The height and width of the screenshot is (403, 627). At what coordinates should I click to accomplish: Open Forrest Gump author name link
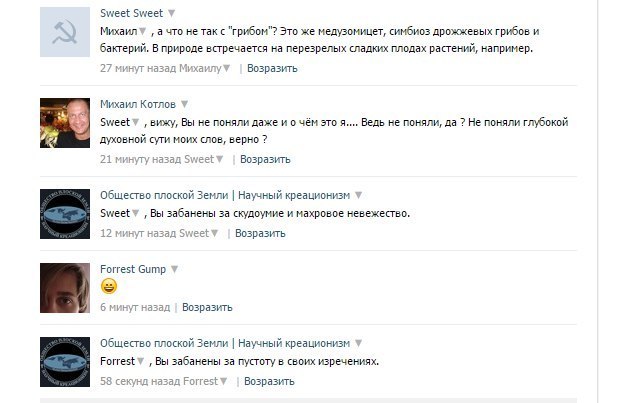[133, 269]
